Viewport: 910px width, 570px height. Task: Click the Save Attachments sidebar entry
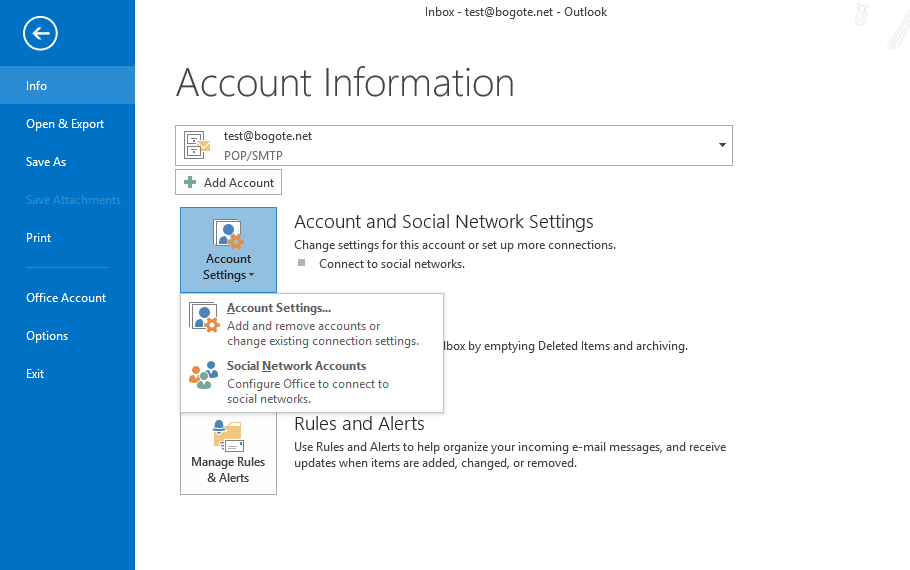pyautogui.click(x=73, y=200)
